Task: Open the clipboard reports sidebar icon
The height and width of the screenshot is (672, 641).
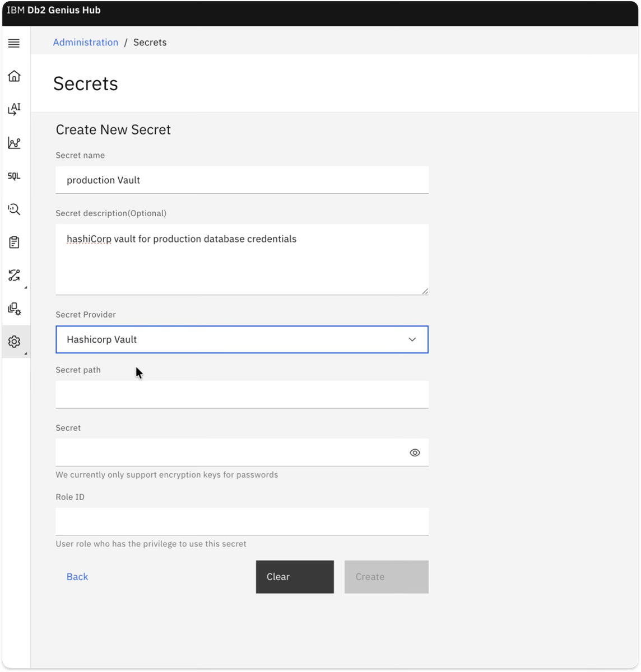Action: tap(14, 242)
